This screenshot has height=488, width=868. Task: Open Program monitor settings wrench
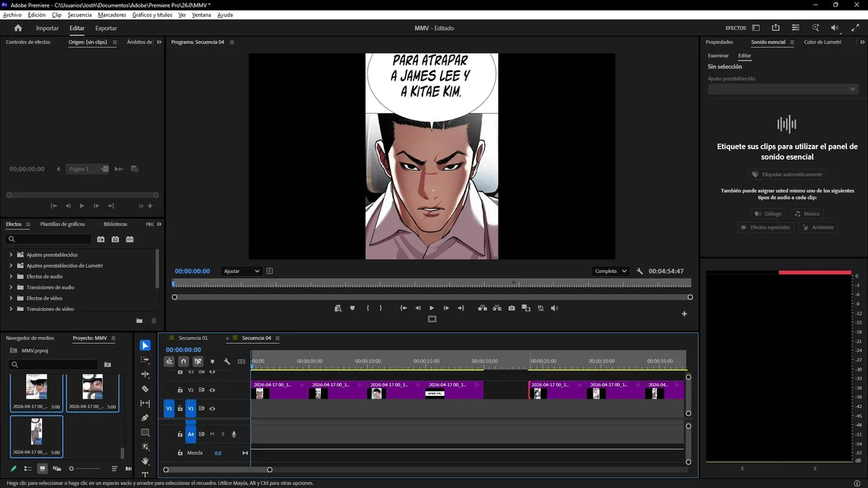[x=639, y=271]
